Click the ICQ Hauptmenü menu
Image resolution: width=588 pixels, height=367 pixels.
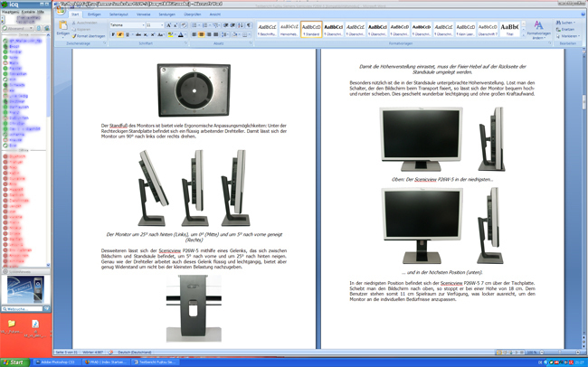pyautogui.click(x=10, y=12)
